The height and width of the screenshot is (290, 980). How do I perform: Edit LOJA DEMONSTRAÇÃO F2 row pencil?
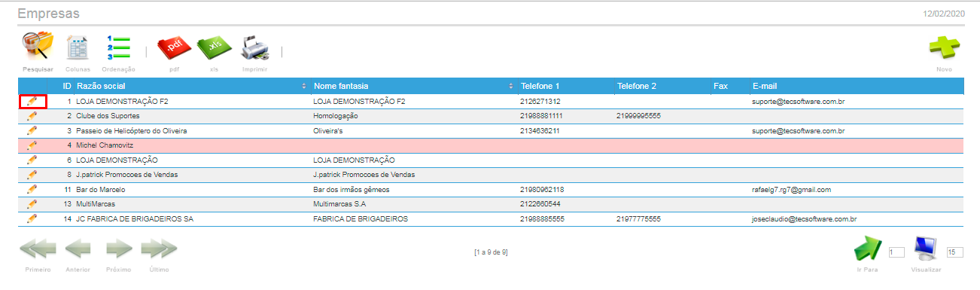[x=32, y=101]
